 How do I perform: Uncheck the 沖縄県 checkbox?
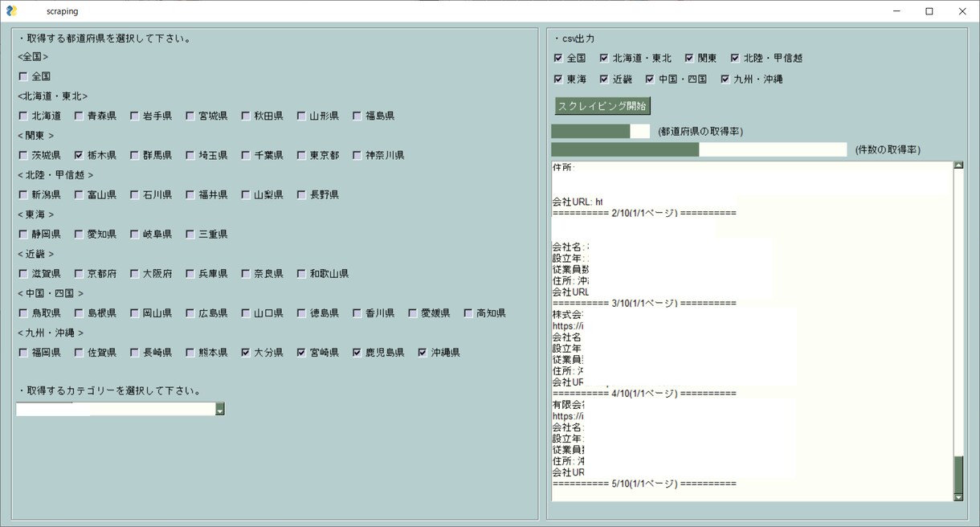point(422,352)
